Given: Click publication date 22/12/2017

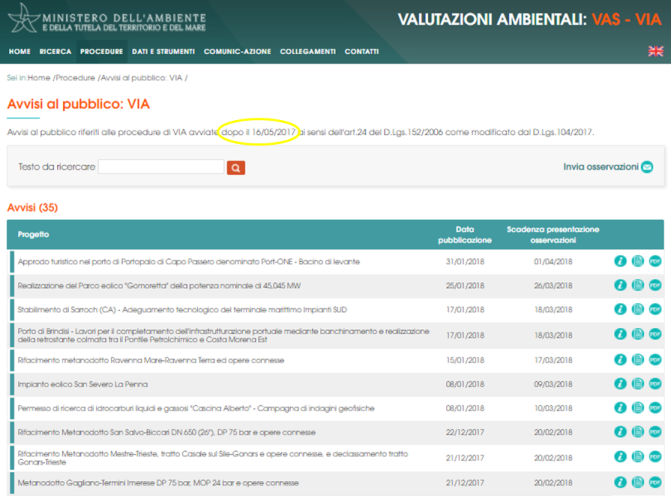Looking at the screenshot, I should coord(465,432).
